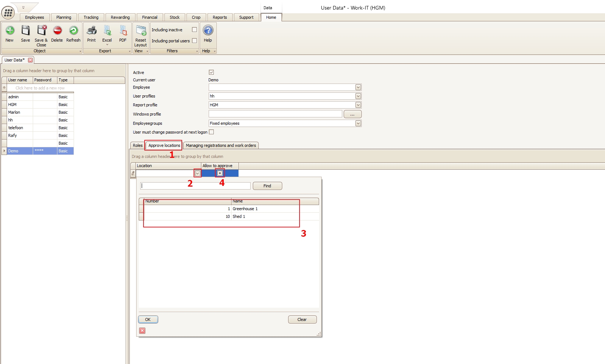Expand the Object group launcher

click(80, 51)
